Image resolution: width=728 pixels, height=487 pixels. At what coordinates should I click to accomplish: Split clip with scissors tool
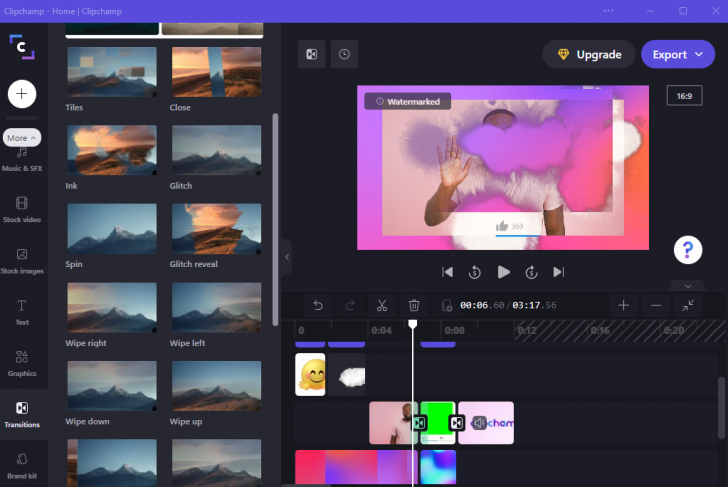[x=382, y=305]
